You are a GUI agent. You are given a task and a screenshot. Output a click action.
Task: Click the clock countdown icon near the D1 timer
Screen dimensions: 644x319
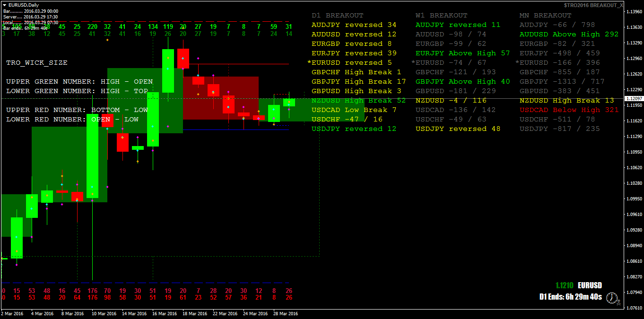point(612,298)
